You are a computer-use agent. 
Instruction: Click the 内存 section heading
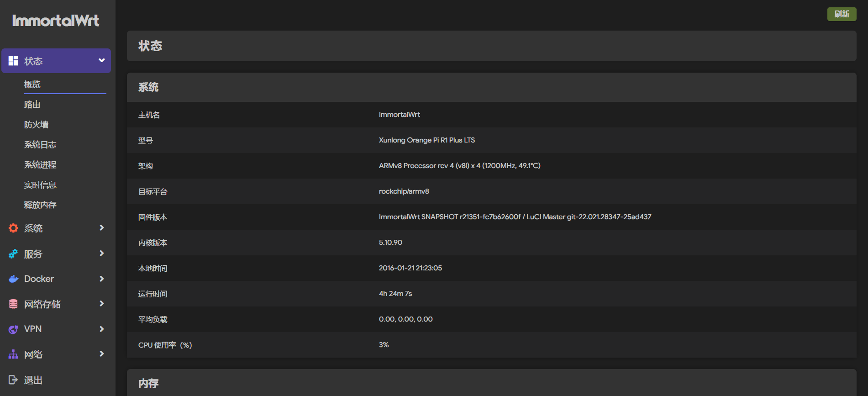coord(148,384)
